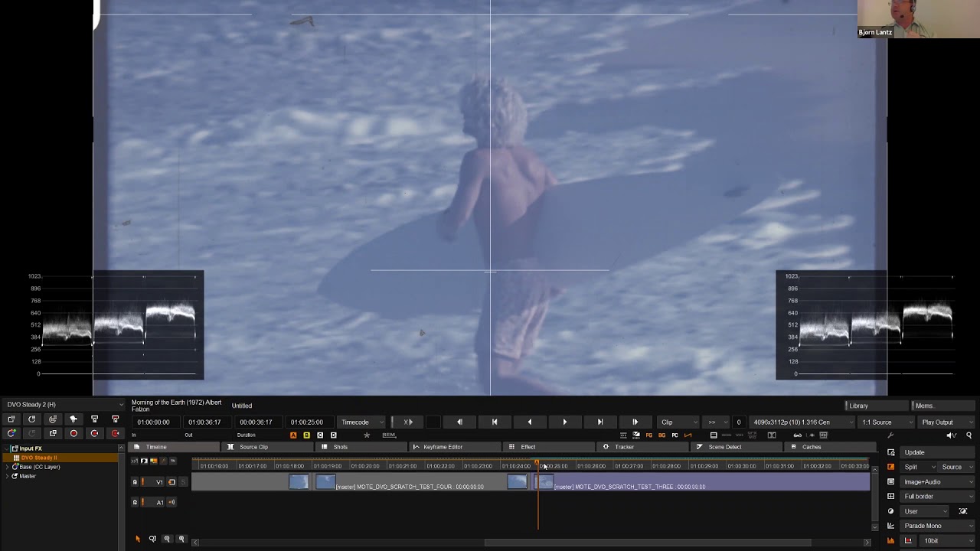
Task: Click the image+audio list icon
Action: click(x=890, y=481)
